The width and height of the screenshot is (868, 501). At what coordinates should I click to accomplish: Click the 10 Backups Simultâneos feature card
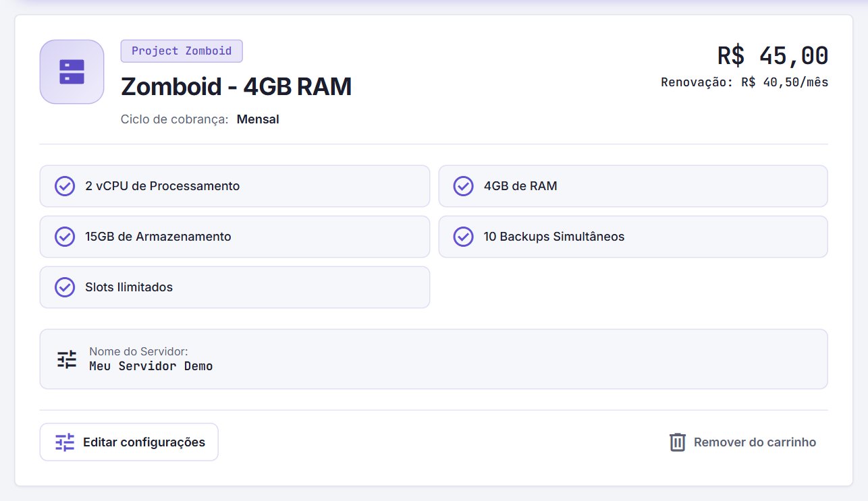pyautogui.click(x=633, y=237)
